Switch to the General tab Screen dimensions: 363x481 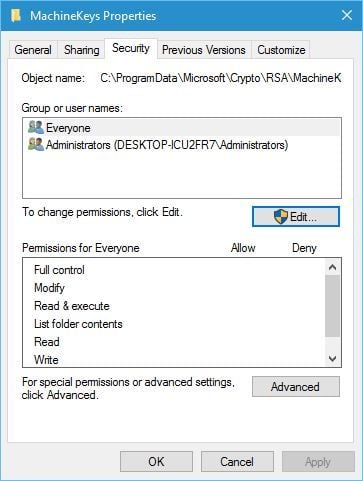click(33, 50)
